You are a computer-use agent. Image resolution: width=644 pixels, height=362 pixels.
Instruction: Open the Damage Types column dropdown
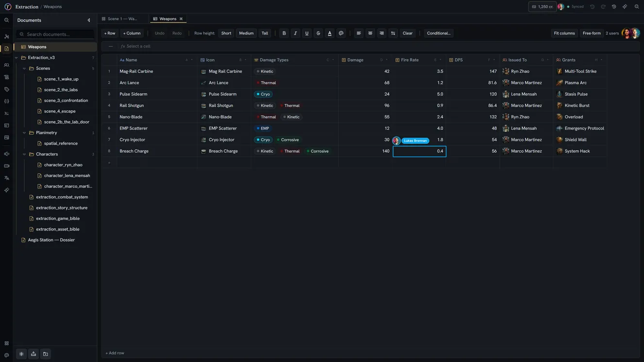point(333,60)
